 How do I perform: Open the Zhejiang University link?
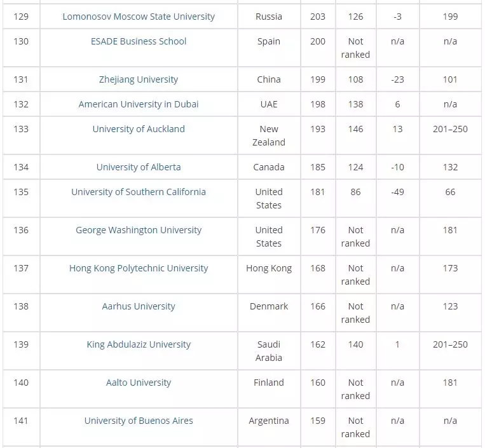coord(139,79)
